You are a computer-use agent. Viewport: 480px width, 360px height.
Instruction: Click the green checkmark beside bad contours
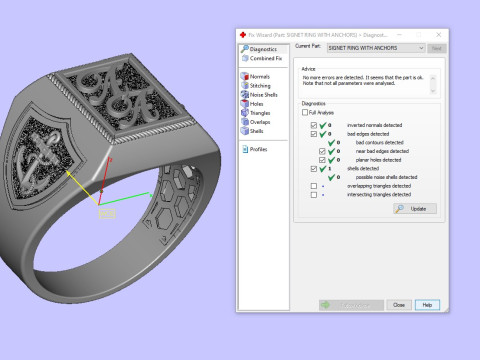click(x=331, y=143)
